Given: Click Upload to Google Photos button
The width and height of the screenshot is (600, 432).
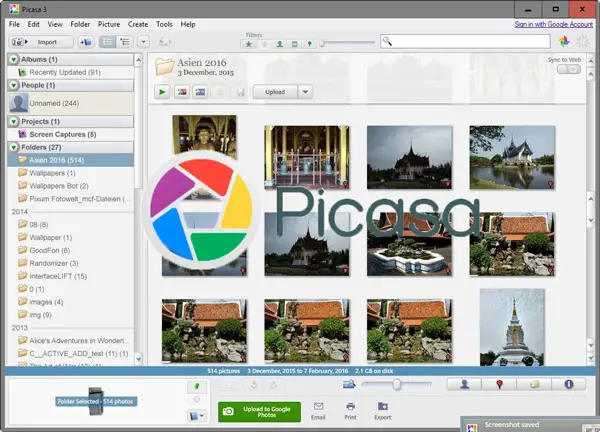Looking at the screenshot, I should pos(259,412).
